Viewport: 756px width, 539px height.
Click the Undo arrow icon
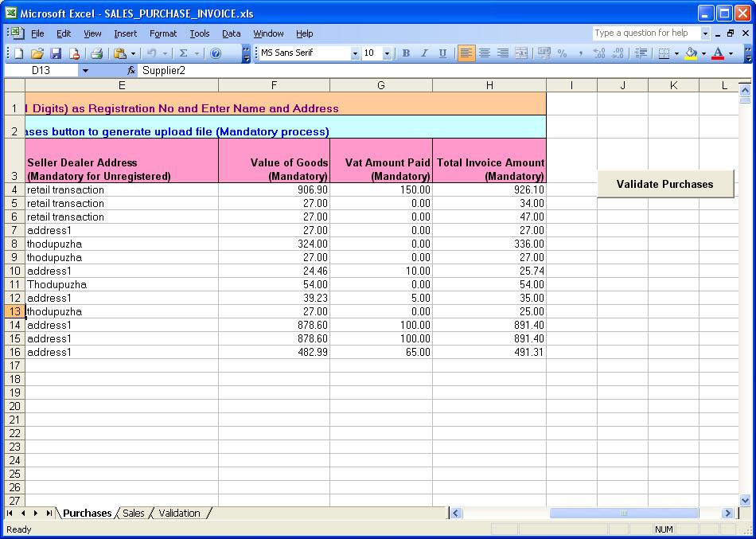152,53
